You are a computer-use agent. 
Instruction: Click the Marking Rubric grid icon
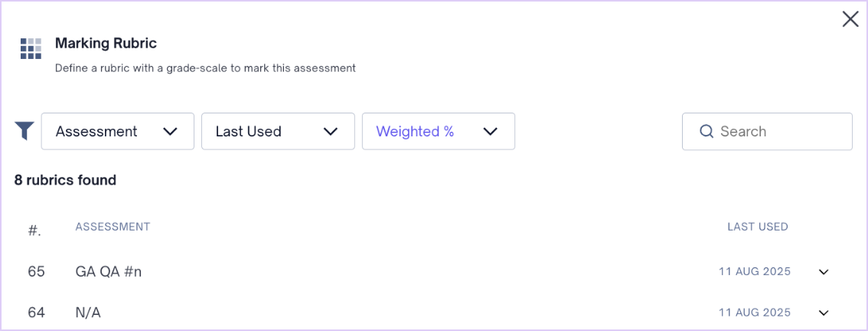(31, 49)
